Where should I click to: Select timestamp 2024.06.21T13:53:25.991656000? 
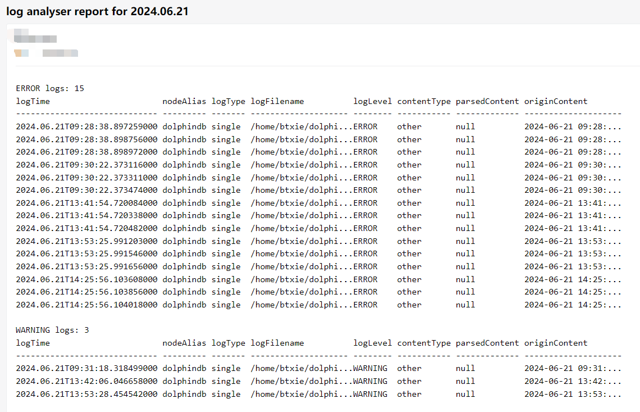click(87, 266)
